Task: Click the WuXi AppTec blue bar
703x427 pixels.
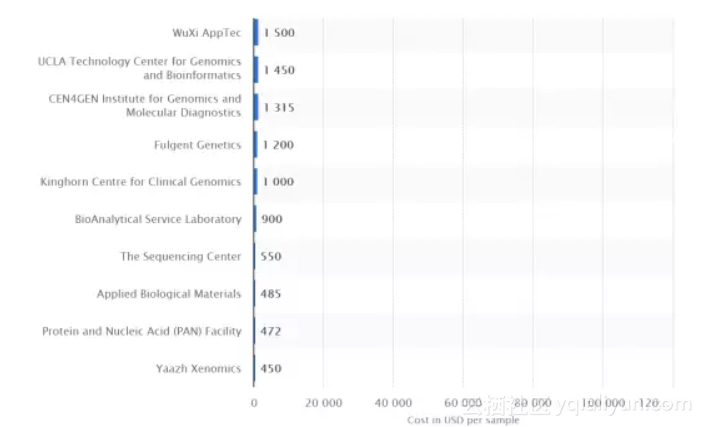Action: (x=256, y=32)
